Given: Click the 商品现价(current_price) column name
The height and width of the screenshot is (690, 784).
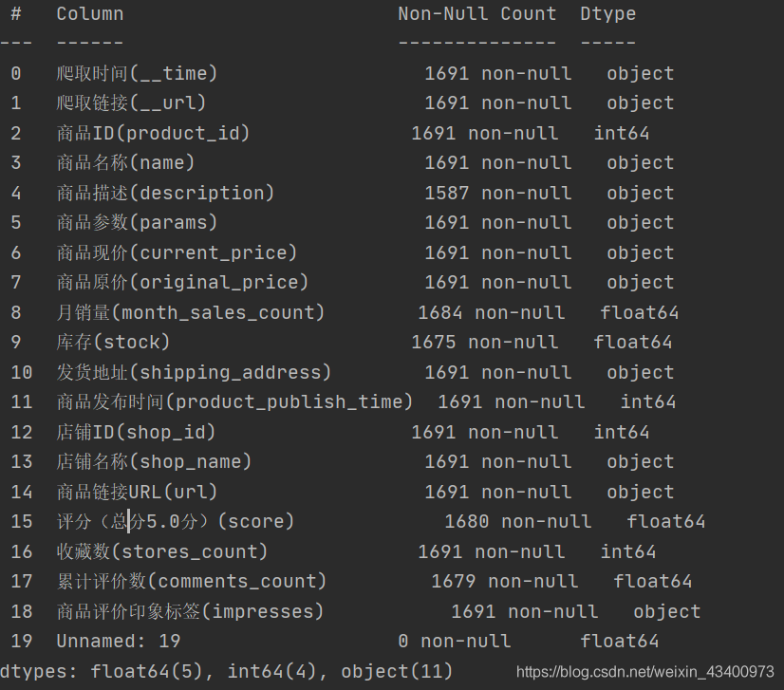Looking at the screenshot, I should (x=177, y=253).
